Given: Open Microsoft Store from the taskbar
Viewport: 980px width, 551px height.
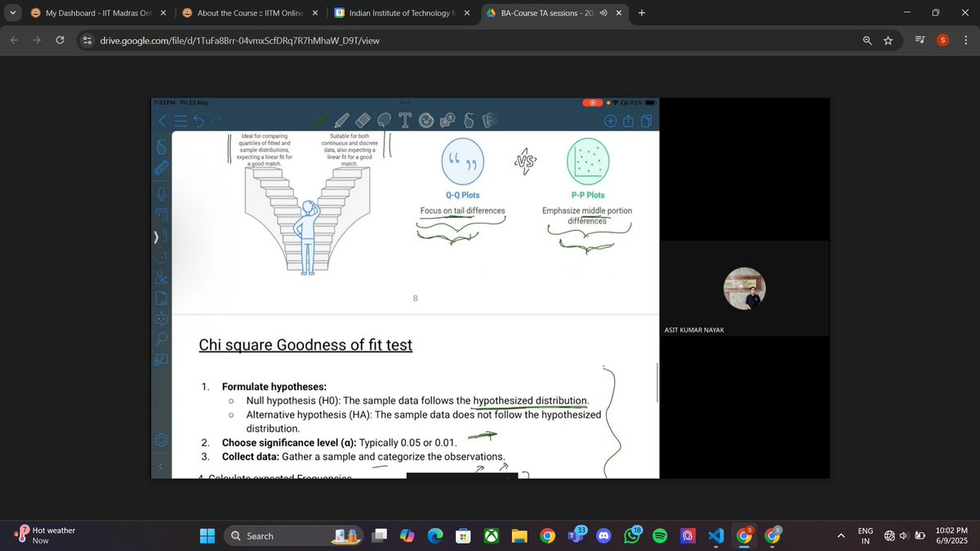Looking at the screenshot, I should click(463, 535).
